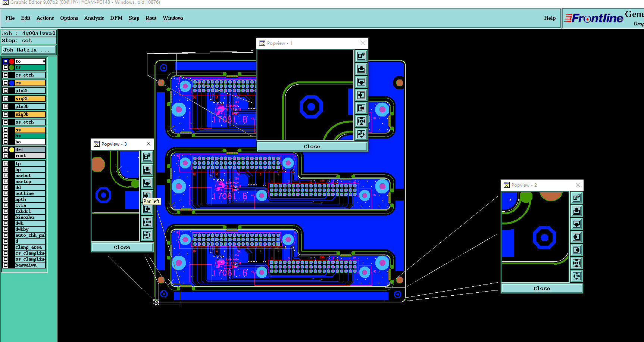Select the 'pln3b' layer name
Viewport: 644px width, 342px height.
coord(30,106)
